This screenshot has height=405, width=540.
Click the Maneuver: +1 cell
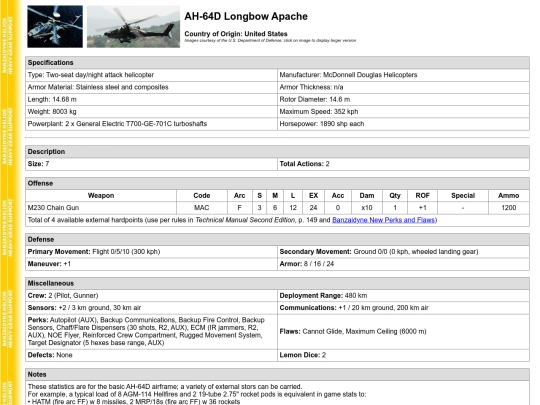pos(151,264)
